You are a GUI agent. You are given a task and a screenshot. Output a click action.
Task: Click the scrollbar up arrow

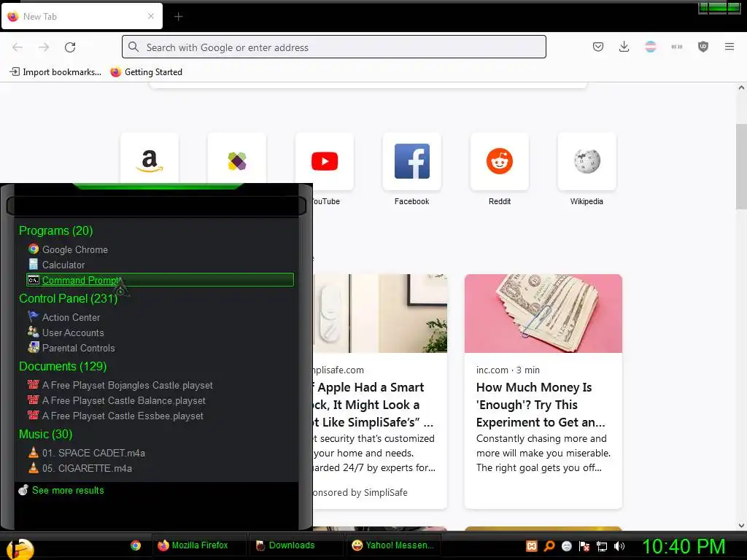(x=741, y=87)
